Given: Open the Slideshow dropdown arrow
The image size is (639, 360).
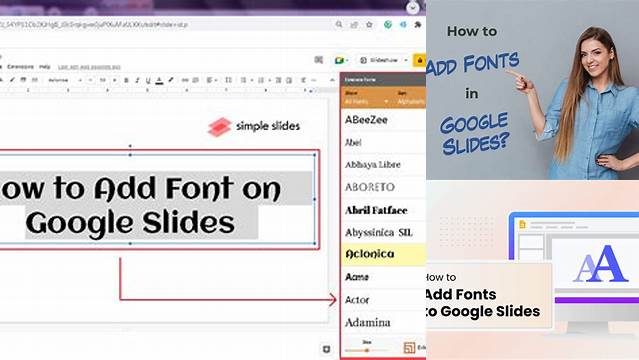Looking at the screenshot, I should [x=406, y=60].
